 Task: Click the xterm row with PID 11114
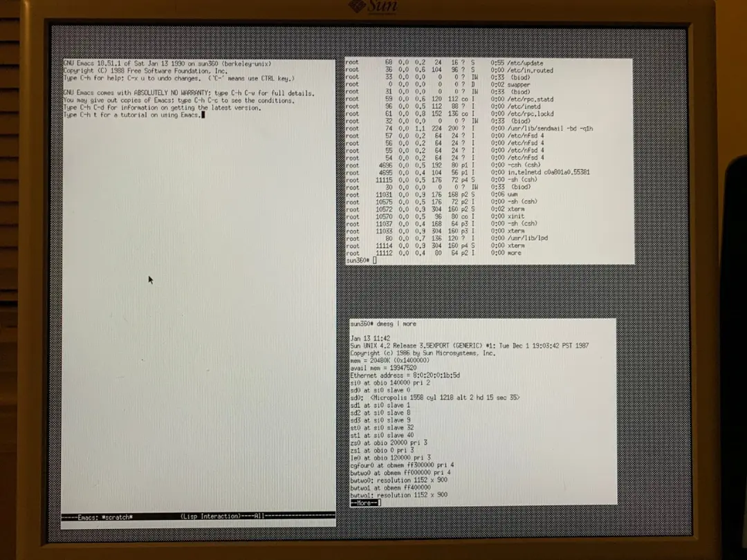pyautogui.click(x=435, y=245)
